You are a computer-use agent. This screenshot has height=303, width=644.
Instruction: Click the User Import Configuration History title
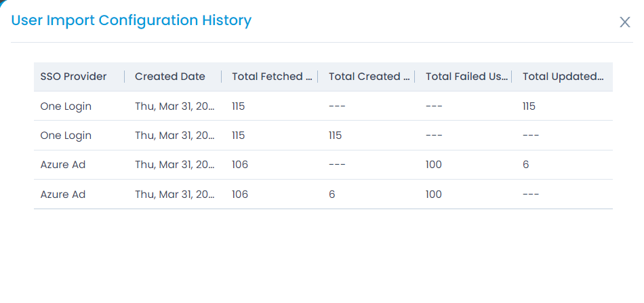pyautogui.click(x=131, y=20)
